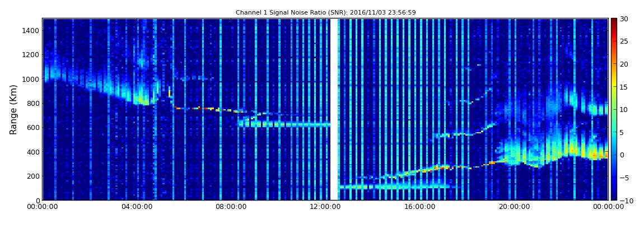This screenshot has height=228, width=644.
Task: Click the colorbar label 20
Action: coord(624,64)
